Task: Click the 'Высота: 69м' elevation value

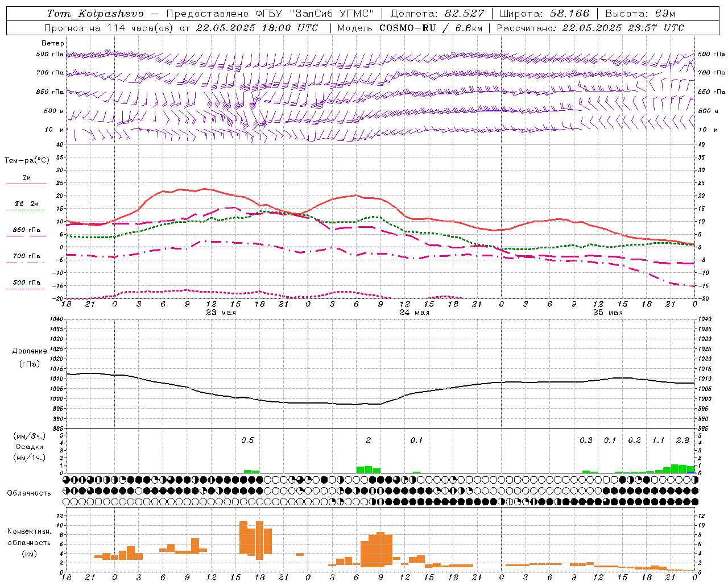Action: 640,14
